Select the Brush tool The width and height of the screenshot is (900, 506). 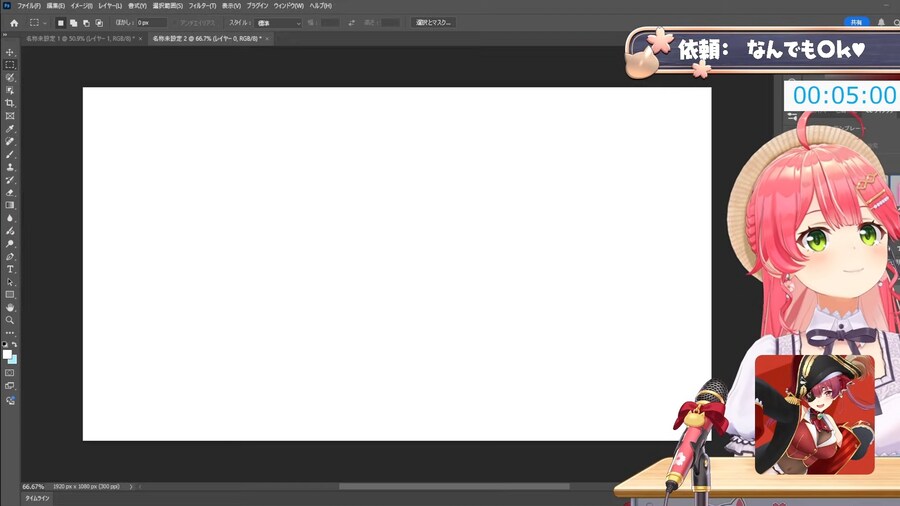click(10, 154)
